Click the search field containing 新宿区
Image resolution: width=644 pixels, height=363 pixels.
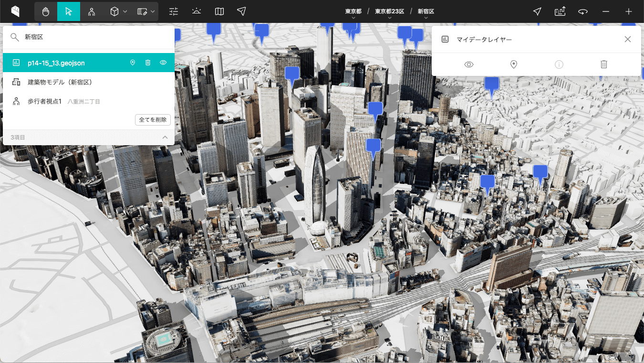(x=89, y=37)
